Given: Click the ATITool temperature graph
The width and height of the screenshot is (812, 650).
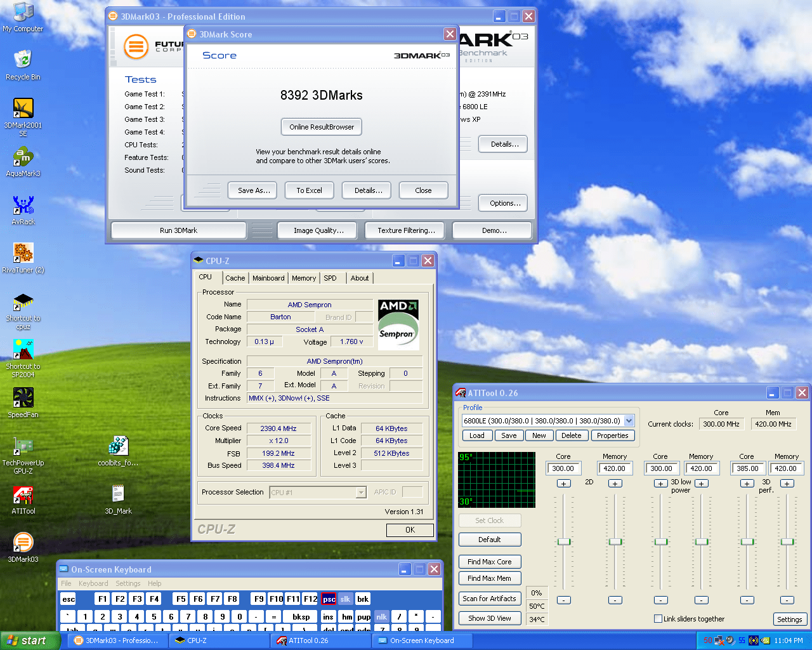Looking at the screenshot, I should 497,480.
